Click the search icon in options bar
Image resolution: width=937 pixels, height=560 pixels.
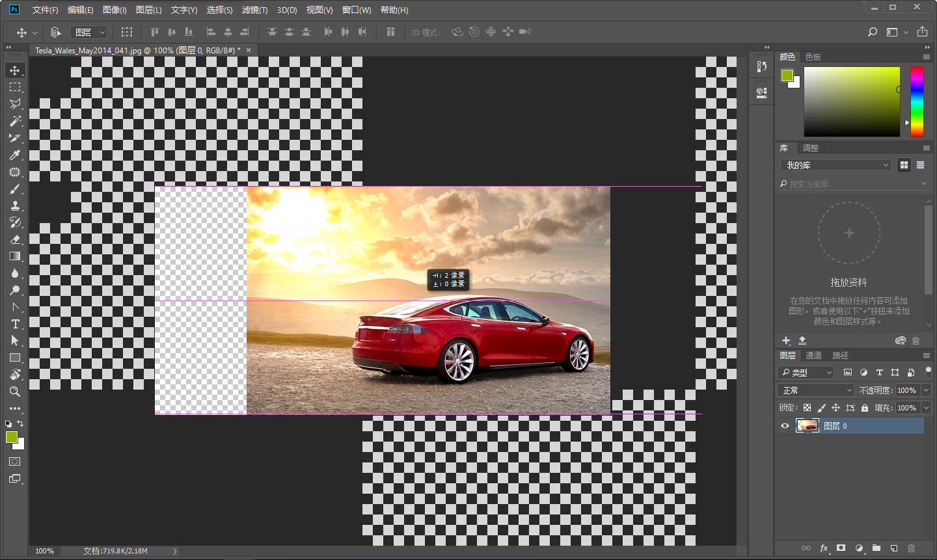(873, 32)
